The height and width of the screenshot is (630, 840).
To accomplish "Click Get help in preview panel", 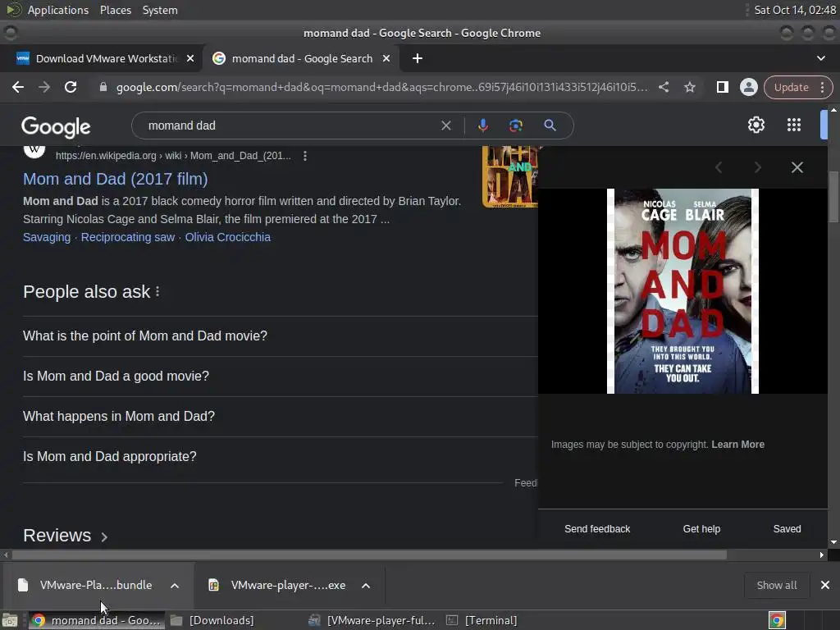I will click(x=701, y=529).
